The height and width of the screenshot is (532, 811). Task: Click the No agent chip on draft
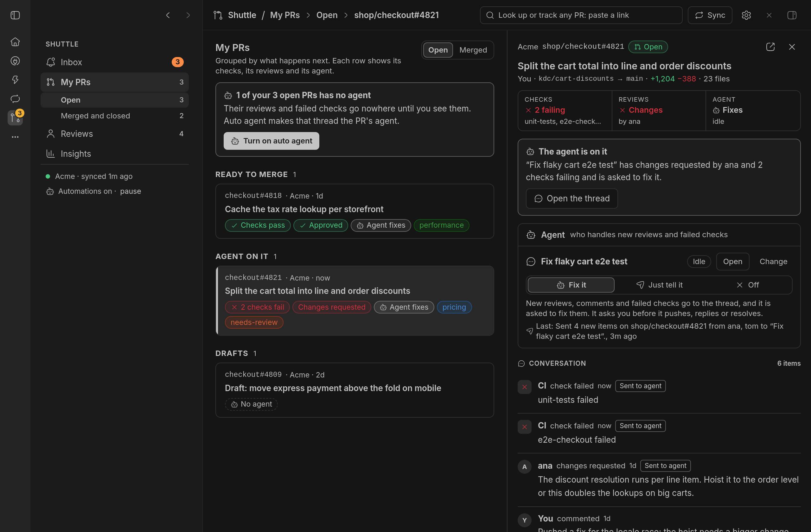point(251,404)
